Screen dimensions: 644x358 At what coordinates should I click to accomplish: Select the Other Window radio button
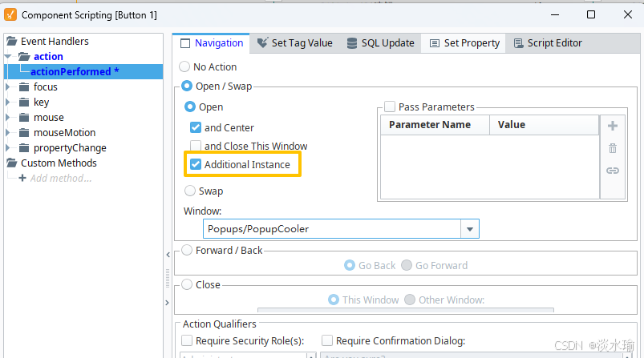tap(410, 300)
